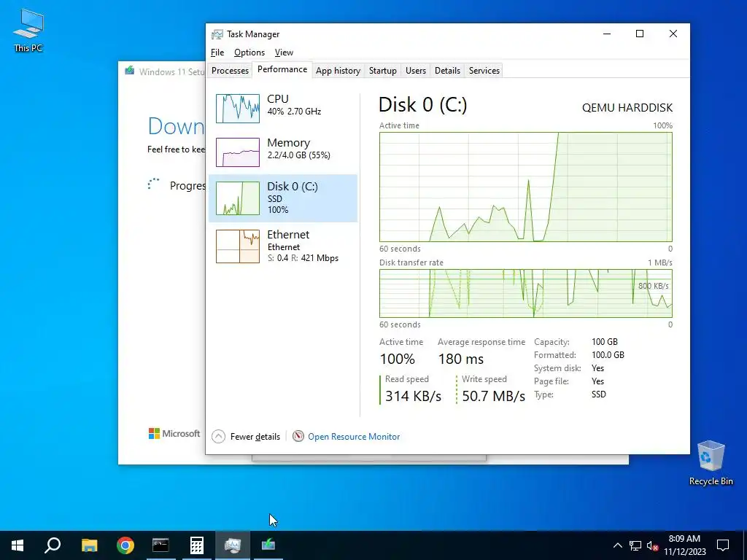Open taskbar Search magnifier
The height and width of the screenshot is (560, 747).
point(53,545)
